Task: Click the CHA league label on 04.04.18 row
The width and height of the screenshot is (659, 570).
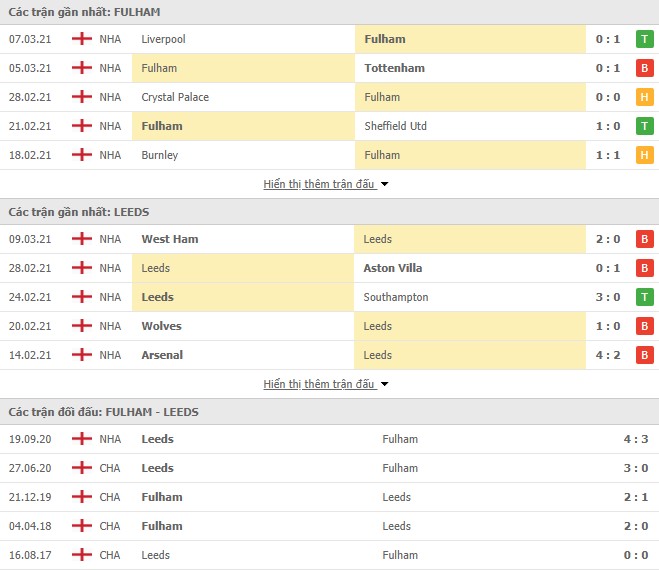Action: (x=110, y=526)
